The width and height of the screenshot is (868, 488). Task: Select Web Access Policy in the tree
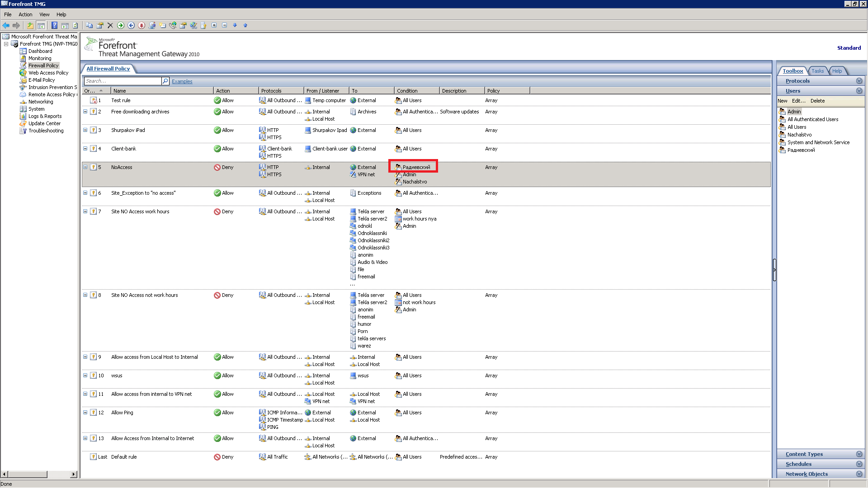(x=48, y=73)
